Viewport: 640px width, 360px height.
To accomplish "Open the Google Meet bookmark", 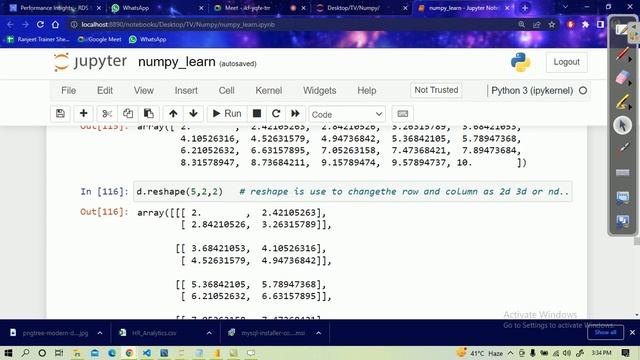I will 100,40.
